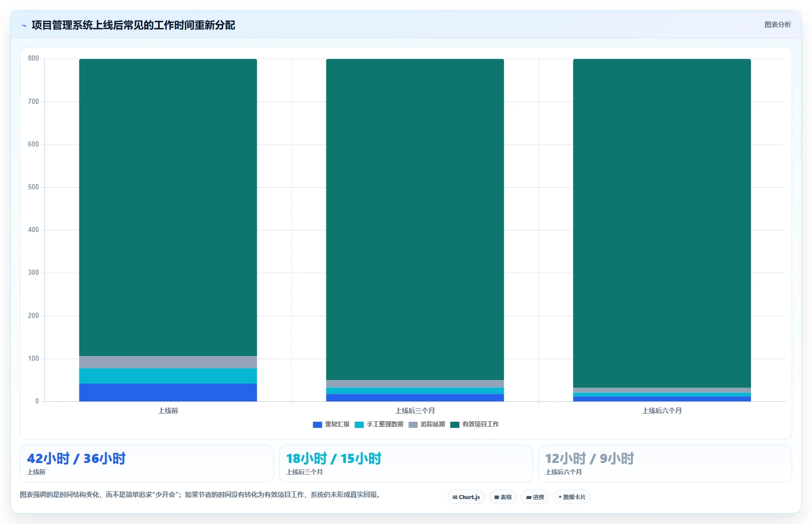The height and width of the screenshot is (524, 812).
Task: Click the gray 追踪延期 segment of 上线前 bar
Action: (168, 362)
